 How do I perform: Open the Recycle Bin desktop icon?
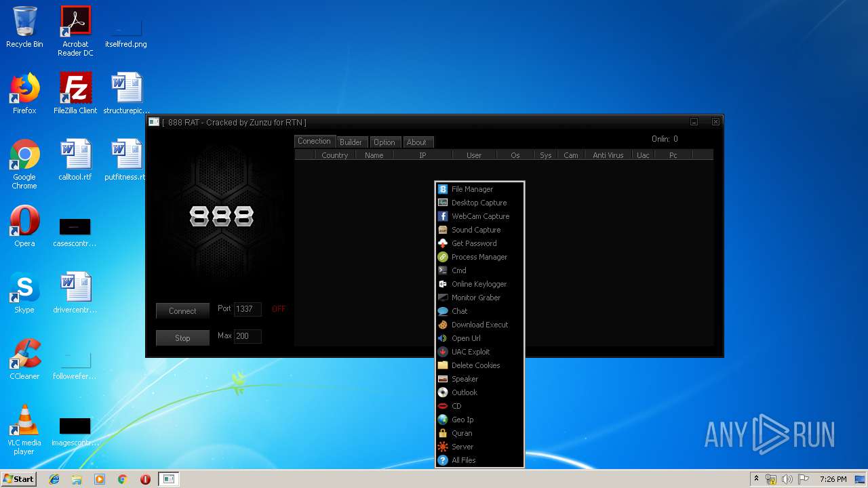coord(24,27)
